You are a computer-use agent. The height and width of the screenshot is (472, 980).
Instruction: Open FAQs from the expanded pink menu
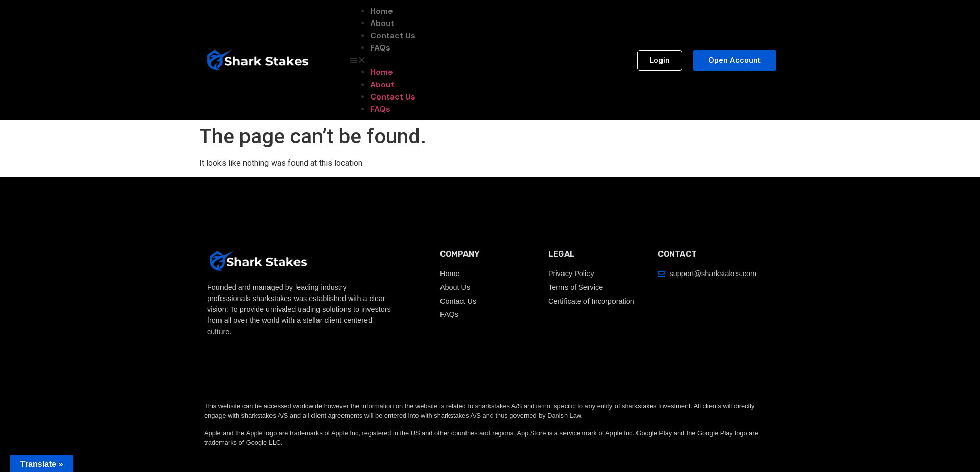point(380,109)
